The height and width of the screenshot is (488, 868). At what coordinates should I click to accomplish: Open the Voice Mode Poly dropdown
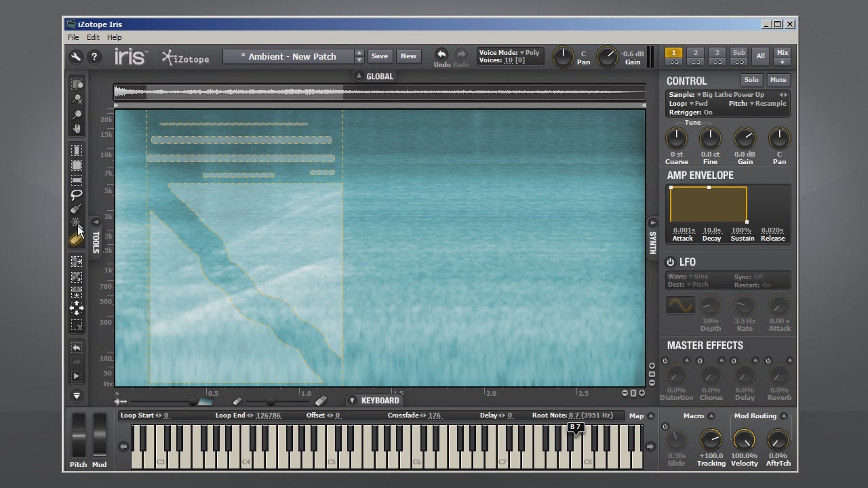tap(530, 52)
